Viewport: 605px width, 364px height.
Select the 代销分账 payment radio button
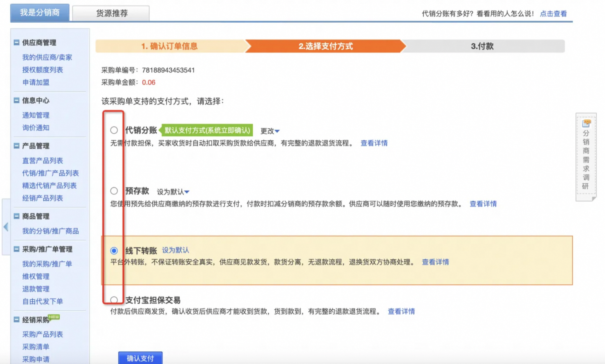click(114, 130)
